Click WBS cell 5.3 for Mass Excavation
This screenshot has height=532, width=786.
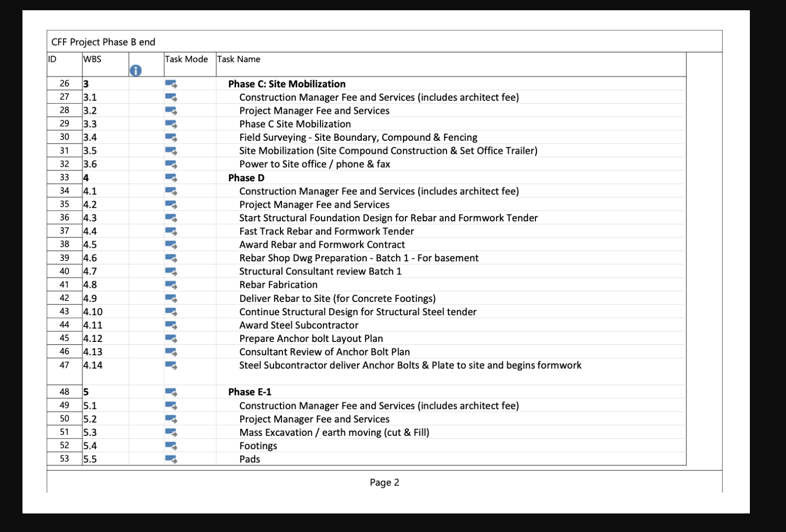90,432
